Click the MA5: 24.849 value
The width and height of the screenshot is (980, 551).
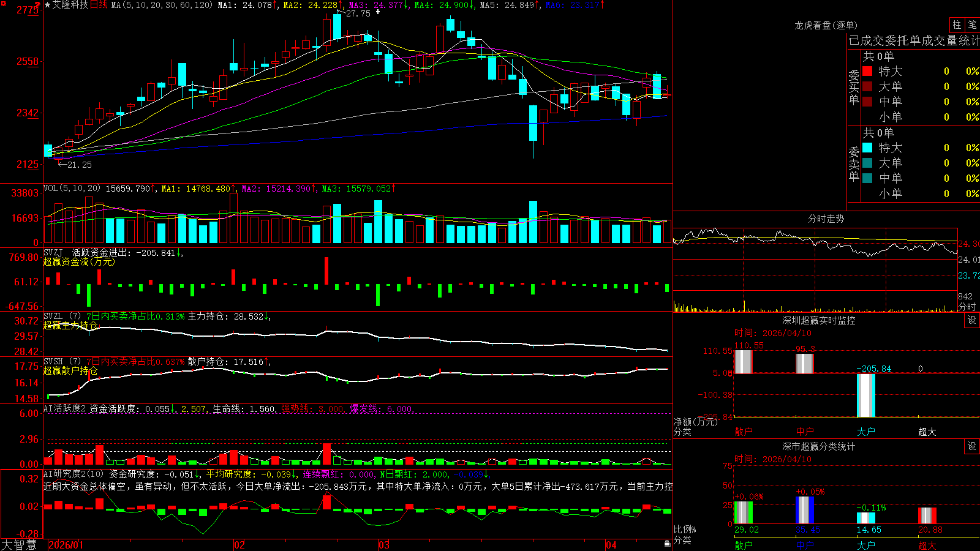pyautogui.click(x=507, y=5)
